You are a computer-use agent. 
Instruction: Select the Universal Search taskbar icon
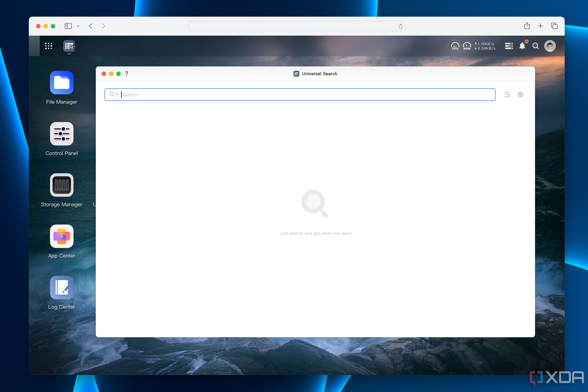[x=69, y=46]
